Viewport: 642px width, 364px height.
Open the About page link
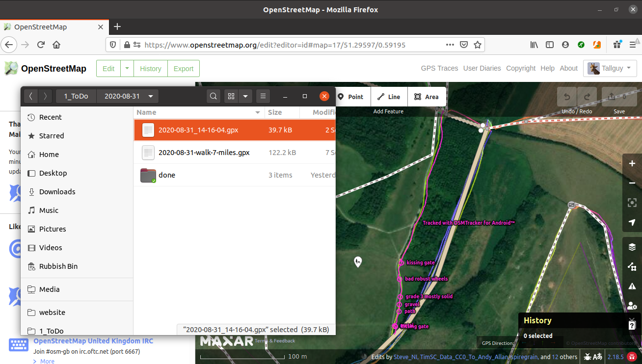[x=568, y=68]
